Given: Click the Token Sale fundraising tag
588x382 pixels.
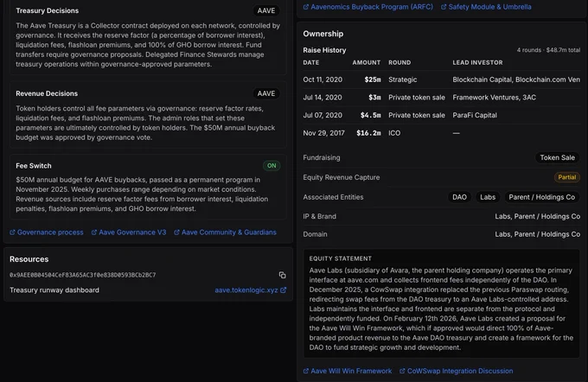Looking at the screenshot, I should [x=557, y=158].
